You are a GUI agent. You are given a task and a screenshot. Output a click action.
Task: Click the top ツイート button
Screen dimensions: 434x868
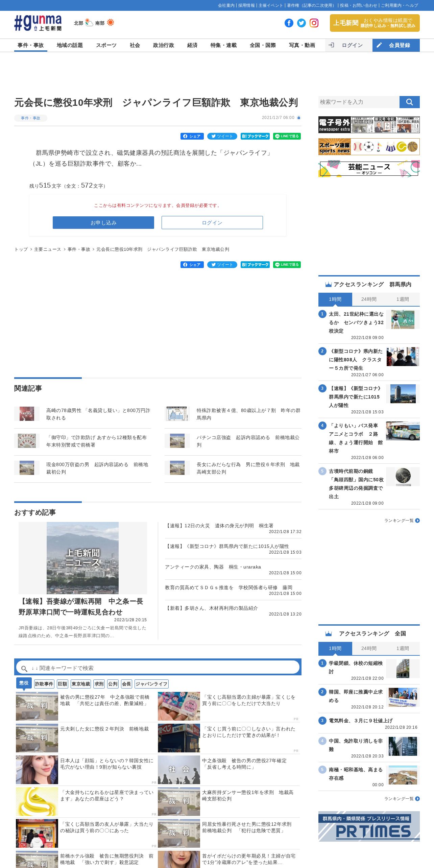tap(222, 136)
